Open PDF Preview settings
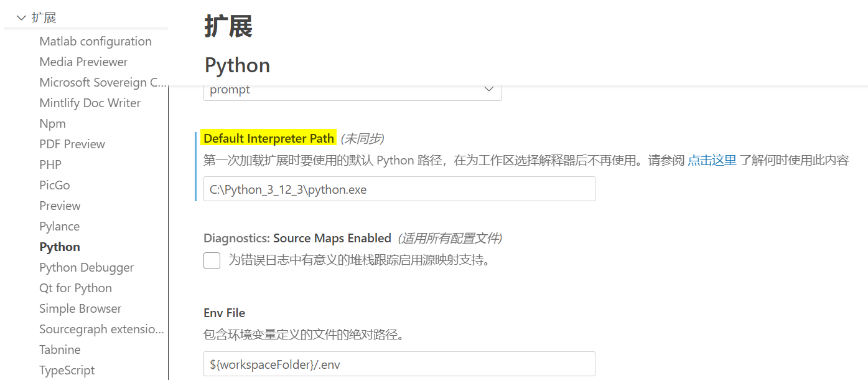This screenshot has height=380, width=868. [x=72, y=144]
